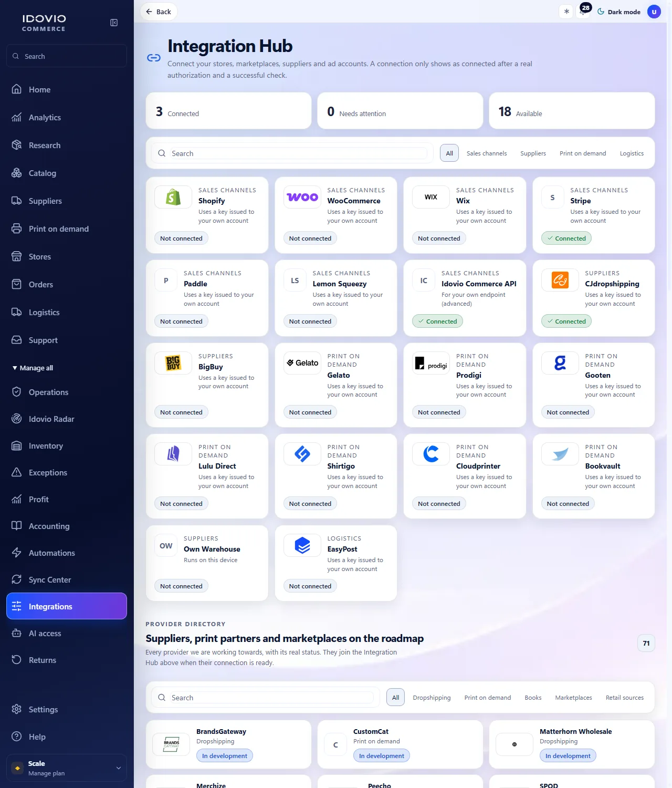Click the asterisk icon in top bar

click(x=566, y=12)
